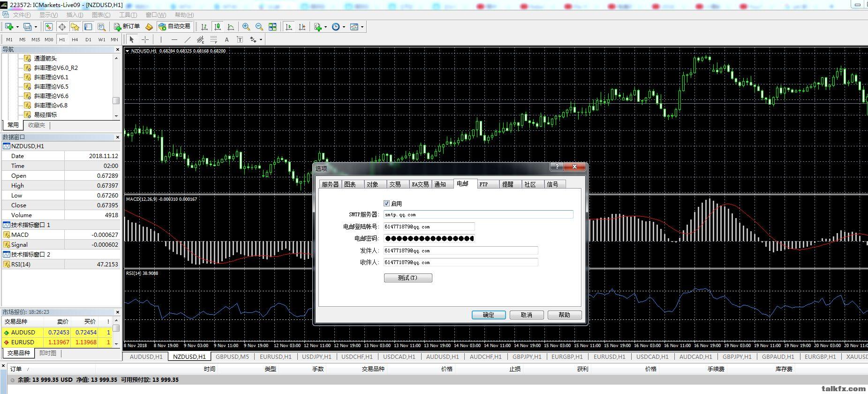
Task: Switch to D1 timeframe
Action: click(x=88, y=40)
